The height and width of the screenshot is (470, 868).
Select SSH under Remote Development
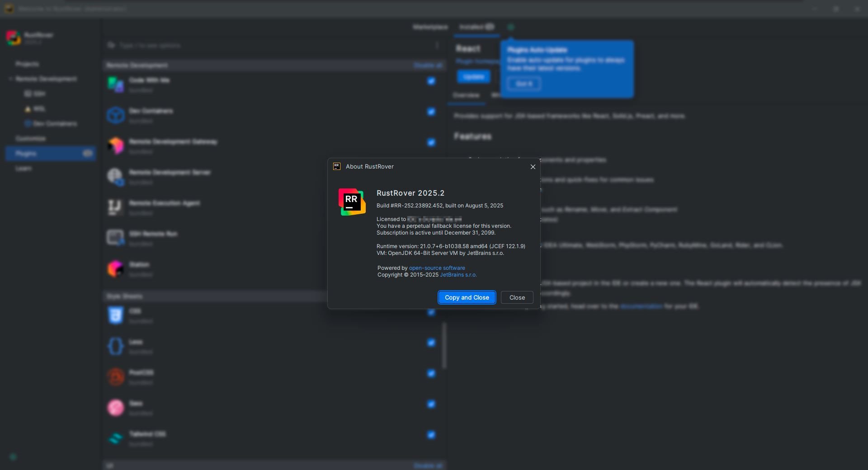(39, 94)
